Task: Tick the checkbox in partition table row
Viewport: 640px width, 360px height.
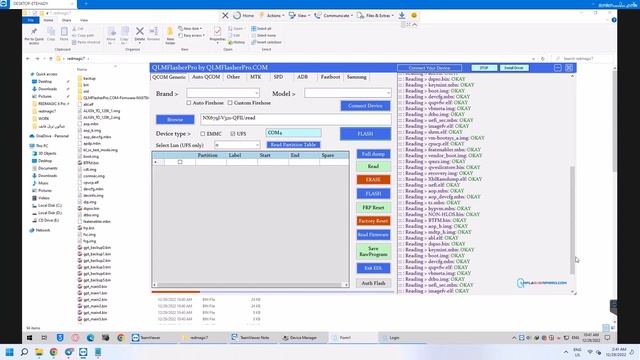Action: [180, 162]
